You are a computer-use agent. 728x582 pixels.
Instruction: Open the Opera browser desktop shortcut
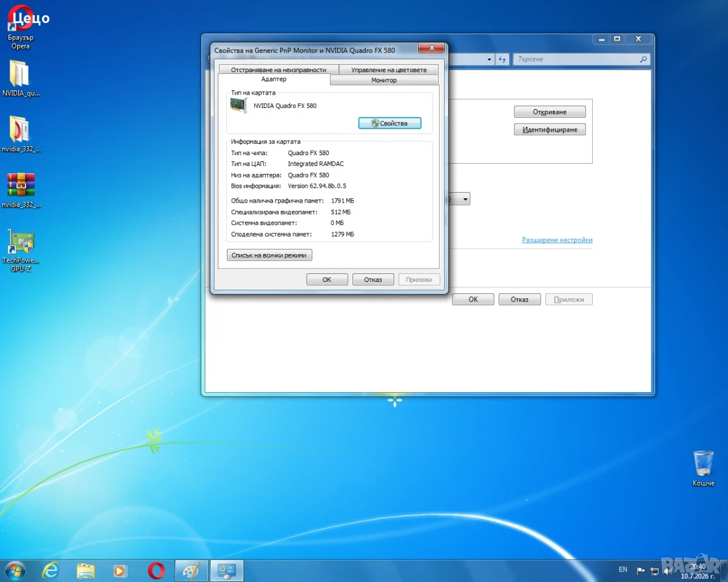pos(20,27)
